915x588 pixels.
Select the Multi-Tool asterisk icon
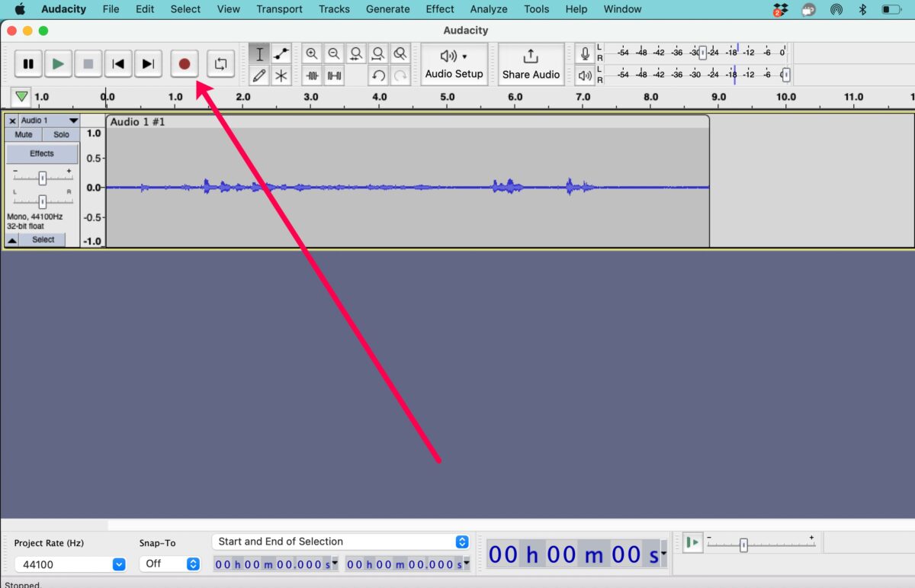pyautogui.click(x=281, y=76)
